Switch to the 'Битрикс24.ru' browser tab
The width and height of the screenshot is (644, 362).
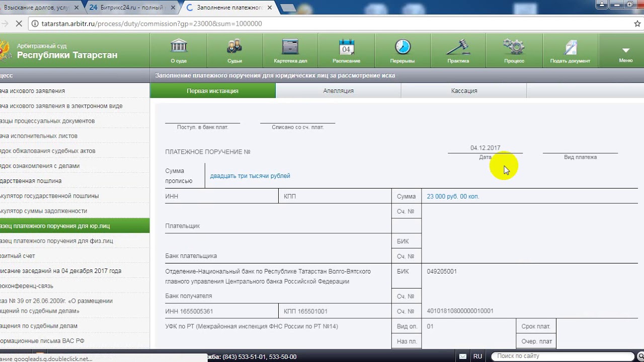tap(131, 8)
